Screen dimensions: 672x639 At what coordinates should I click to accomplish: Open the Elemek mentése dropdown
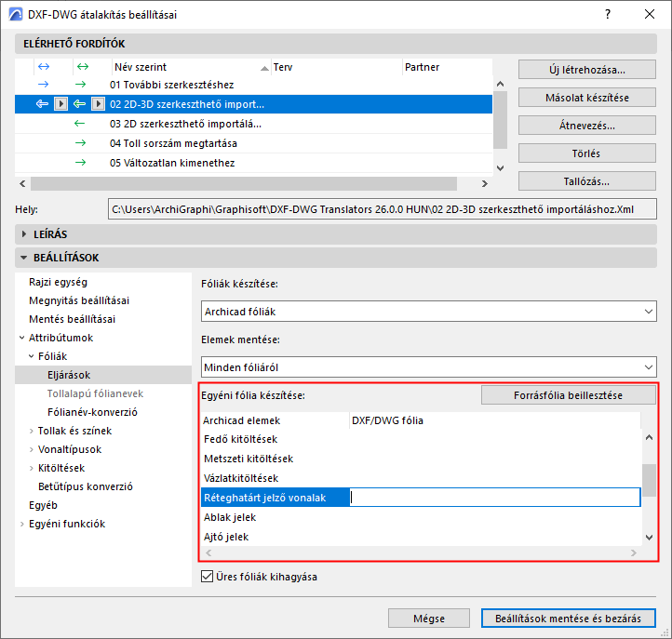(428, 367)
